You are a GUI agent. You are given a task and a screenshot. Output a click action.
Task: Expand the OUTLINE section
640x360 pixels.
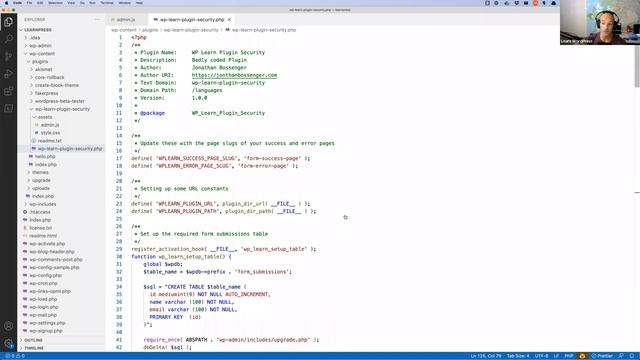tap(33, 340)
